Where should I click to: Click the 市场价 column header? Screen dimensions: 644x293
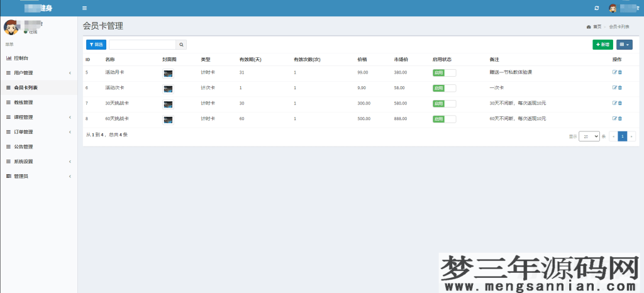[x=401, y=60]
